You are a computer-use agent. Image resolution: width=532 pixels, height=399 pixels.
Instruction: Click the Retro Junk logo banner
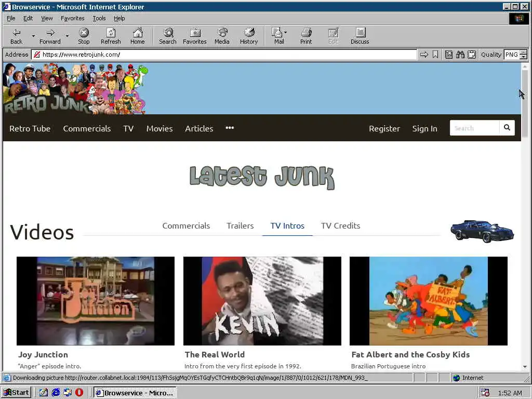[76, 88]
